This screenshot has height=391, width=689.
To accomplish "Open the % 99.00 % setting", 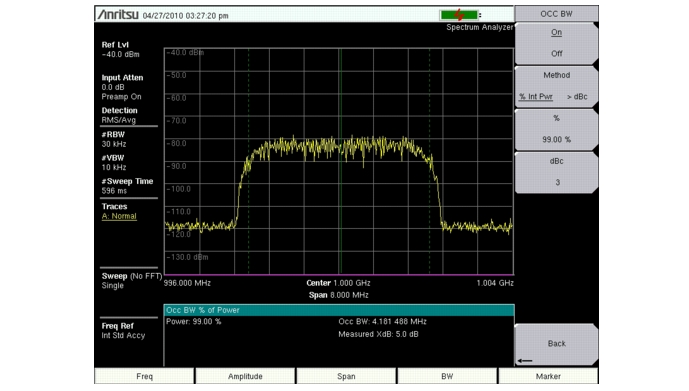I will [556, 129].
